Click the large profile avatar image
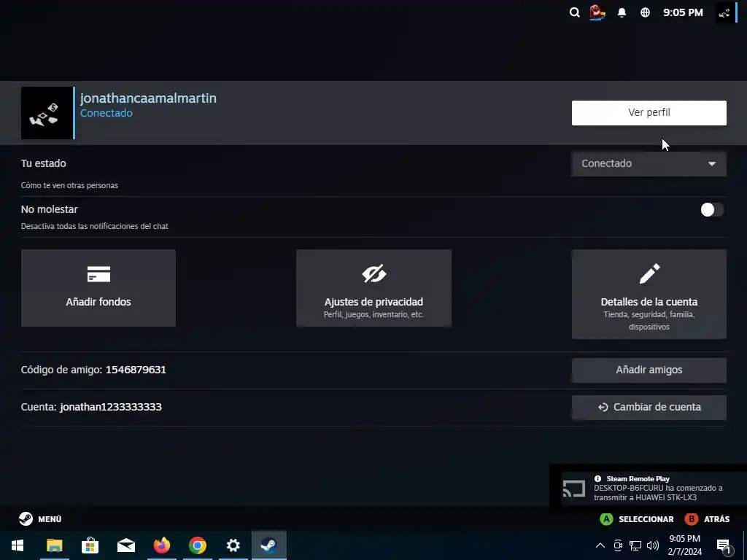The width and height of the screenshot is (747, 560). click(x=47, y=113)
